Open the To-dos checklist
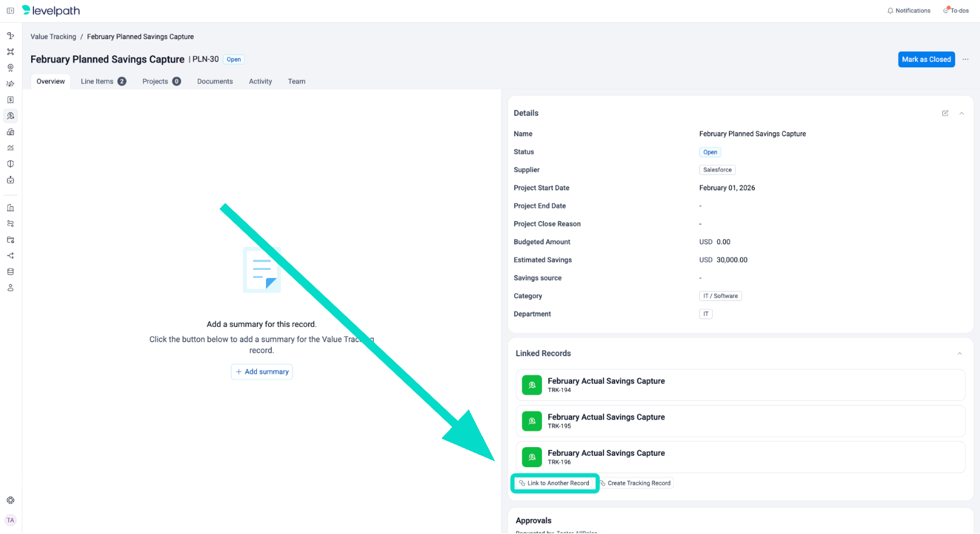Screen dimensions: 980x534 coord(956,11)
